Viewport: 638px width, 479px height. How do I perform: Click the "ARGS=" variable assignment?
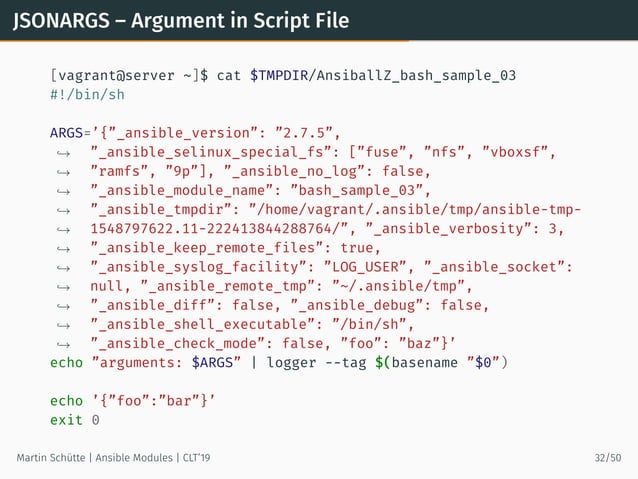pos(70,133)
